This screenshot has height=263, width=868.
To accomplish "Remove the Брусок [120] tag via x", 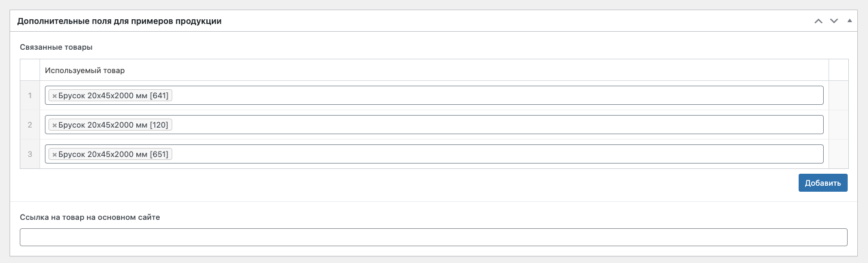I will [x=54, y=125].
